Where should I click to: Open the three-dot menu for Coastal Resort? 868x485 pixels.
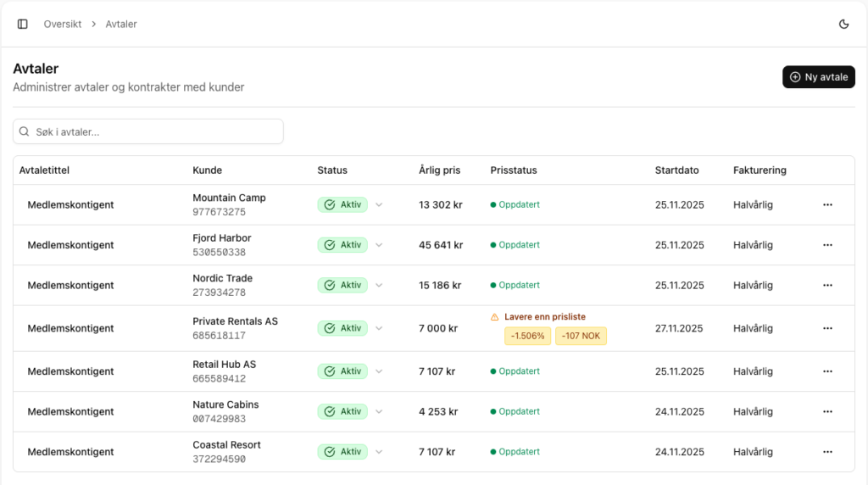(x=827, y=452)
